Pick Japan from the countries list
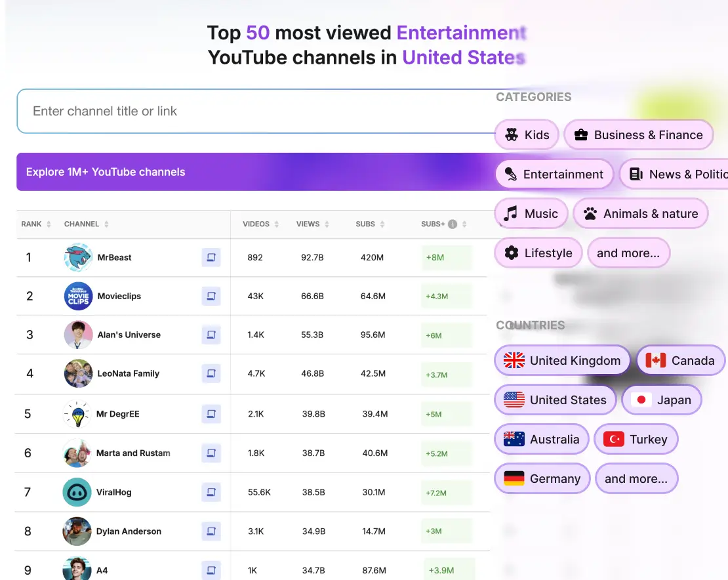Screen dimensions: 728x580 tap(661, 400)
